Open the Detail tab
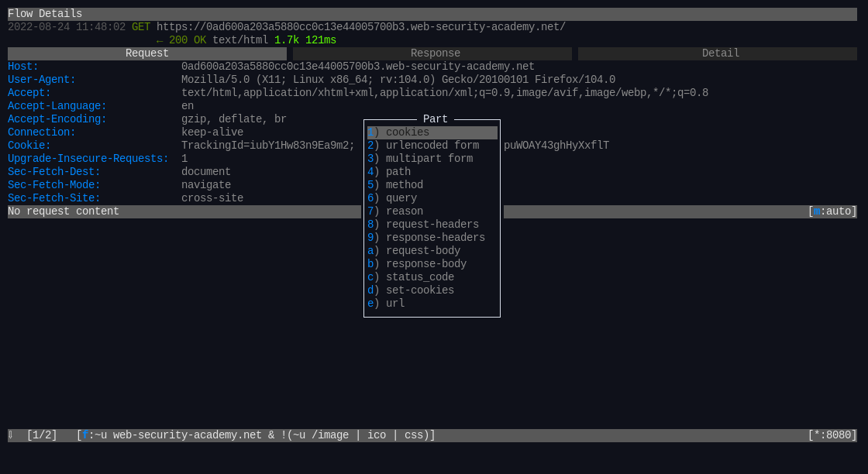This screenshot has height=474, width=868. click(x=720, y=53)
